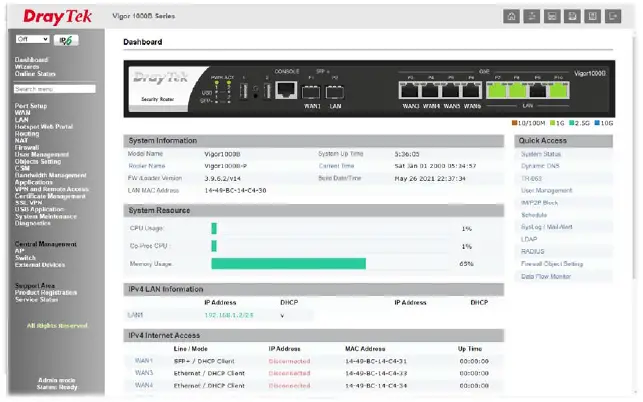Click USB port 2 on router image
Viewport: 643px width, 402px height.
[x=267, y=91]
